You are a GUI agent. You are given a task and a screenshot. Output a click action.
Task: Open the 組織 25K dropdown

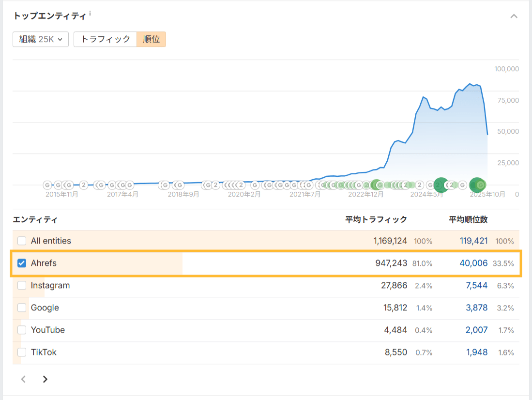tap(41, 39)
